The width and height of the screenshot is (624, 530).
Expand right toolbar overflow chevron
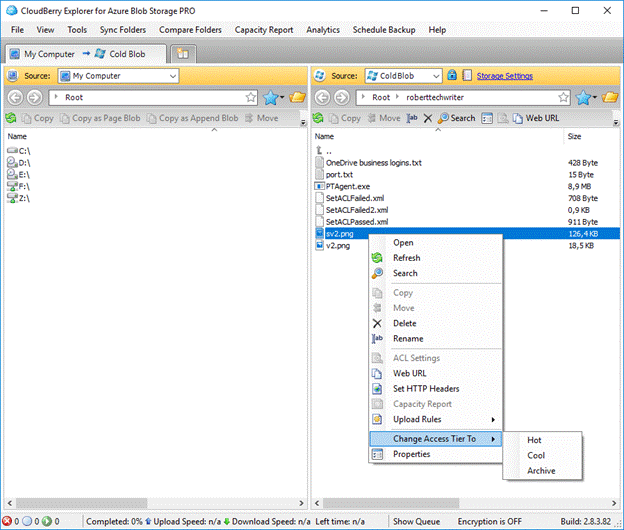click(616, 123)
